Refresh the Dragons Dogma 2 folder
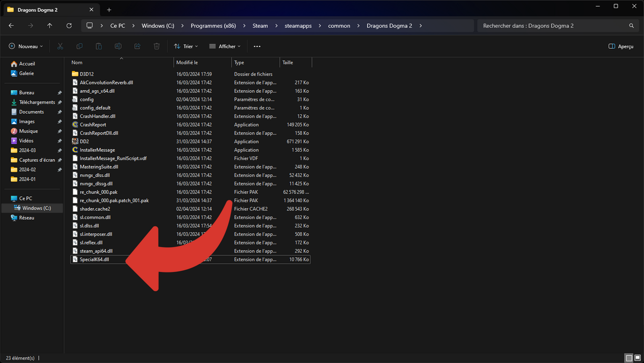This screenshot has width=644, height=363. [69, 26]
